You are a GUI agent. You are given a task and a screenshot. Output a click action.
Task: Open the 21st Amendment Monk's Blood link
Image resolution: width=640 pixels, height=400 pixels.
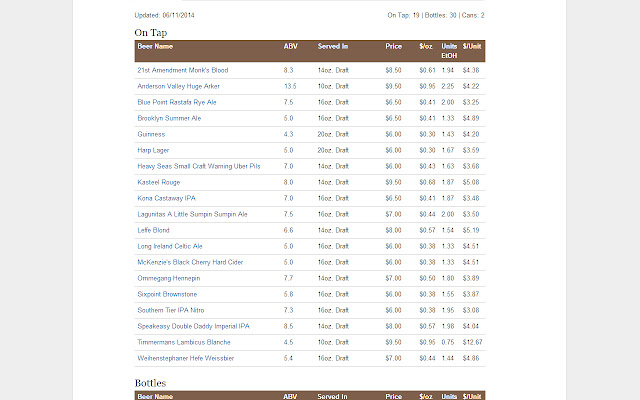(x=182, y=70)
